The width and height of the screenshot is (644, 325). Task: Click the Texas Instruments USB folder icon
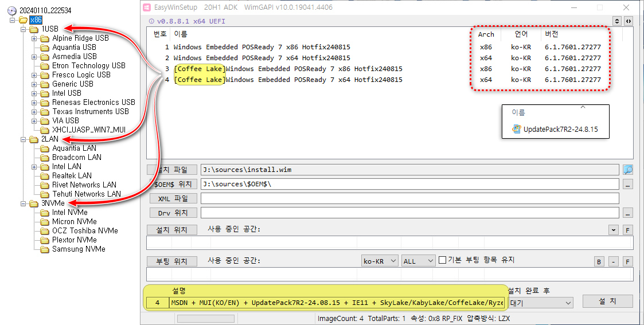click(45, 112)
